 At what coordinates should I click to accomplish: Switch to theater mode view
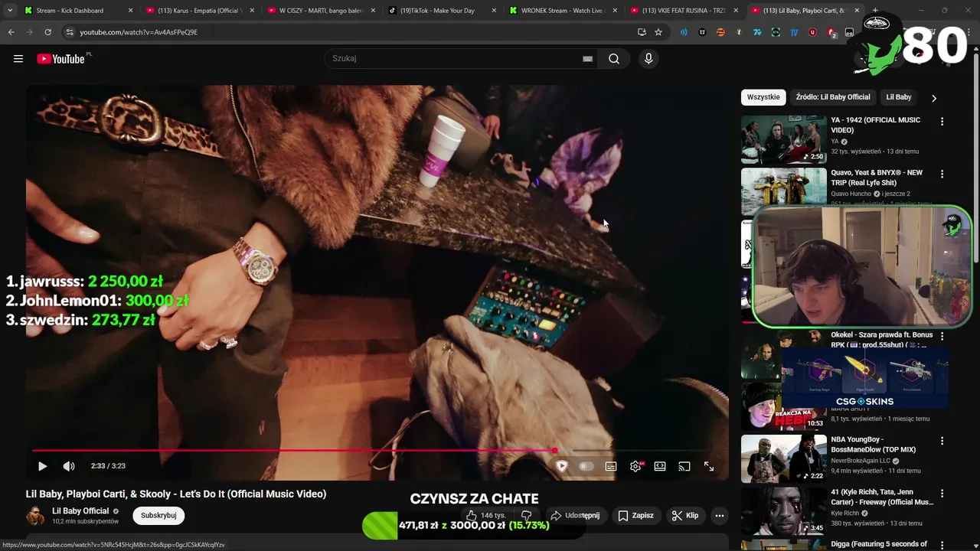tap(660, 466)
